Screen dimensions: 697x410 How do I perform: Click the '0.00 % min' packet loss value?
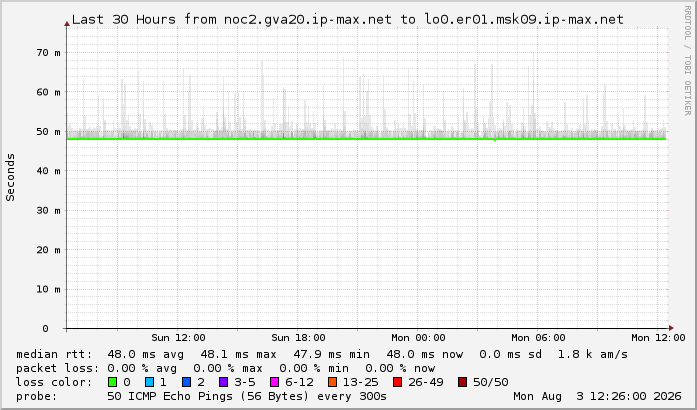tap(314, 368)
